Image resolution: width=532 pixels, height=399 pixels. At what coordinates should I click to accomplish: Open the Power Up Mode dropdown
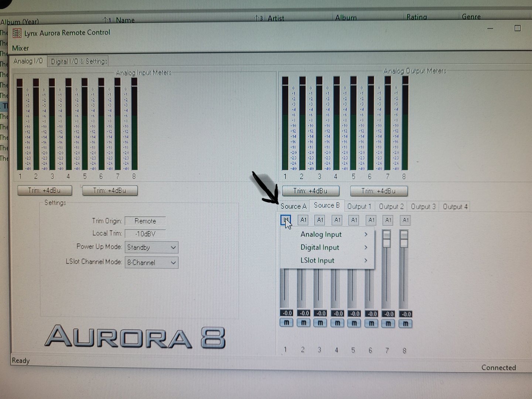(x=151, y=247)
